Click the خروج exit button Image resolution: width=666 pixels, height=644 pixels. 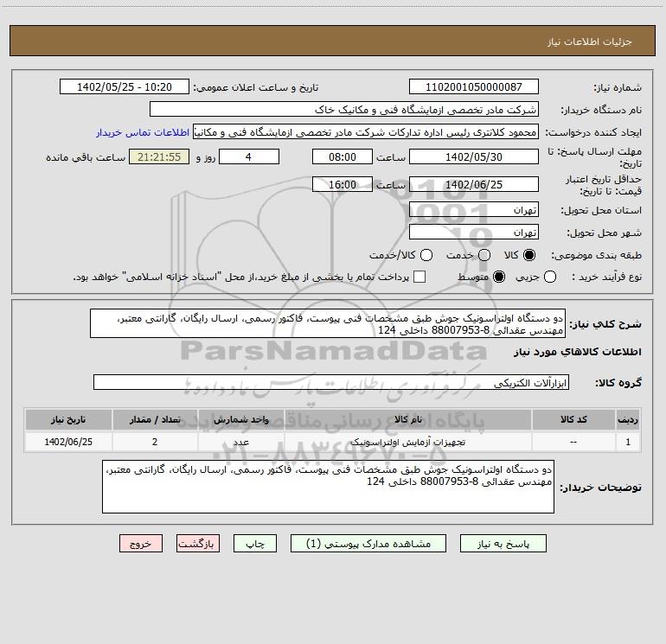click(141, 544)
